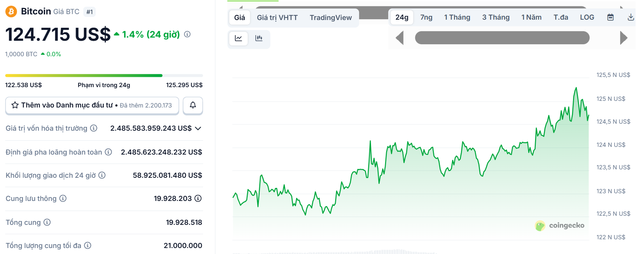Select the 1 Năm range button
The width and height of the screenshot is (644, 254).
(531, 17)
